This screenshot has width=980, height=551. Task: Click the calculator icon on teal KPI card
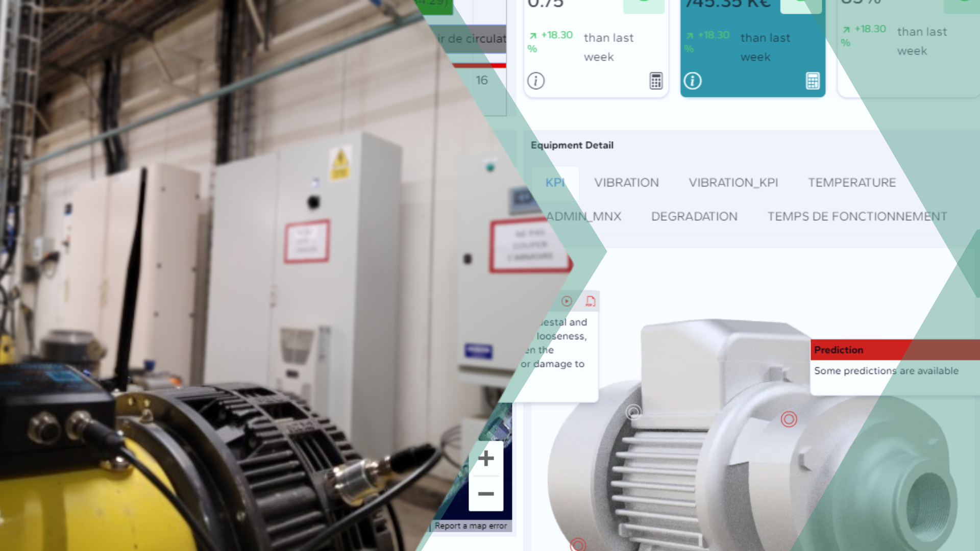coord(813,80)
